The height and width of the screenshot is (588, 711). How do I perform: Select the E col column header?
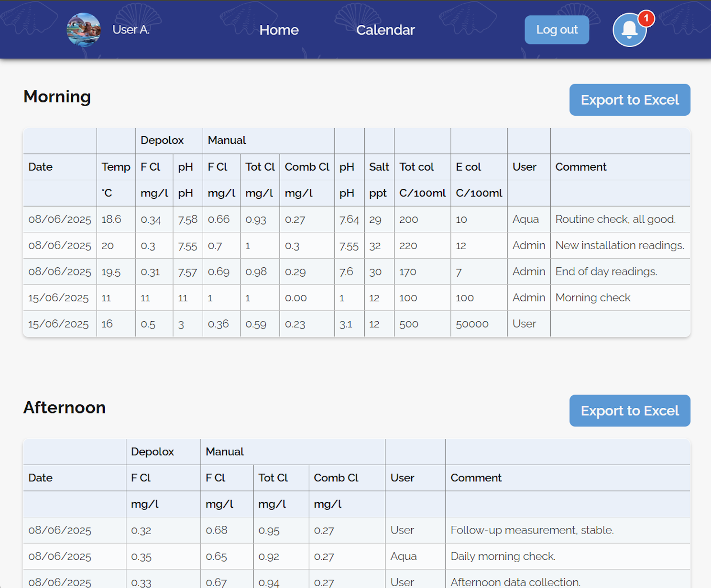tap(469, 167)
